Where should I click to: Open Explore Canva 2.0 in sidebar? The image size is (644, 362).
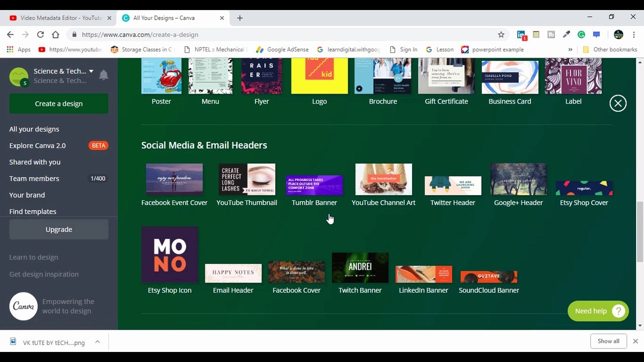point(37,146)
